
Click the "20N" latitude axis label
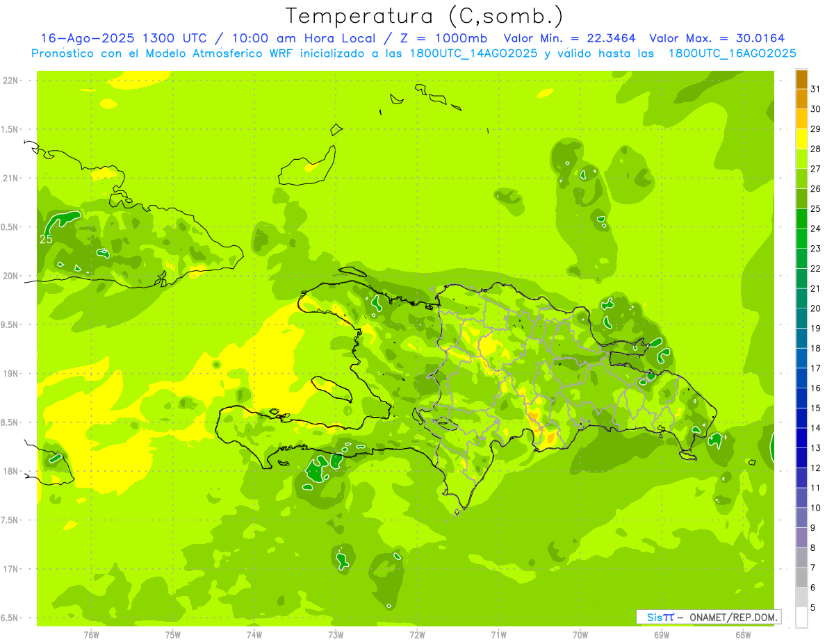11,276
